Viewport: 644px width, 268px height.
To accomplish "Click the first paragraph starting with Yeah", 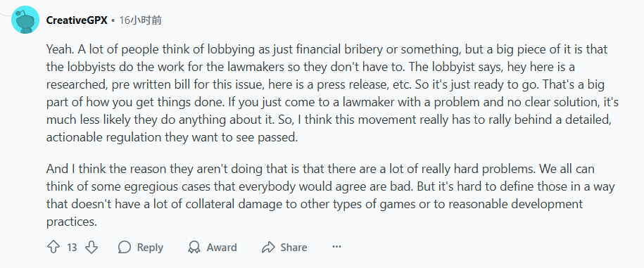I will (332, 94).
